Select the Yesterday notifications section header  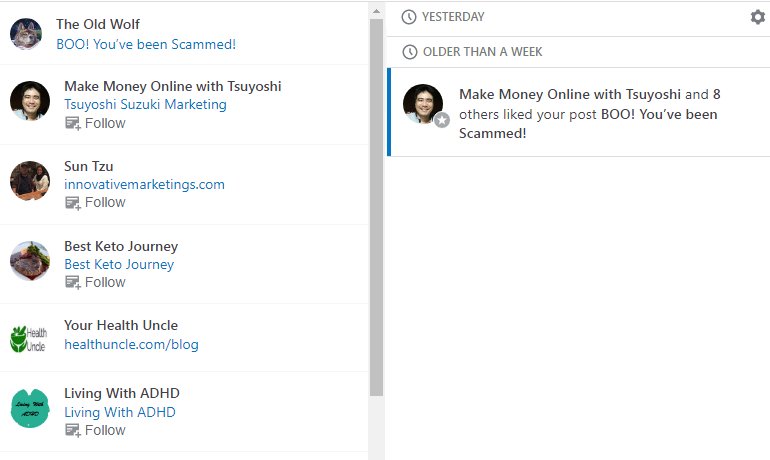coord(453,17)
